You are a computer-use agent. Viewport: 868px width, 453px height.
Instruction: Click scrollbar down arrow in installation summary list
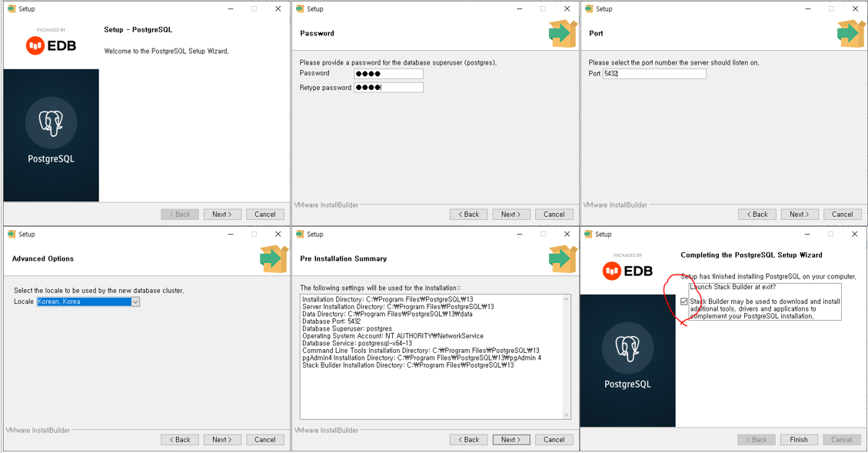(567, 415)
